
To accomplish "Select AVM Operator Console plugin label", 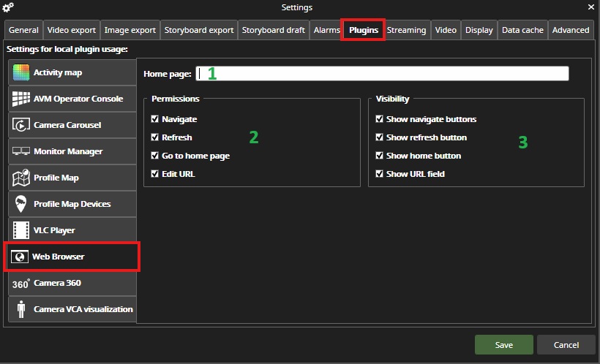I will tap(78, 99).
